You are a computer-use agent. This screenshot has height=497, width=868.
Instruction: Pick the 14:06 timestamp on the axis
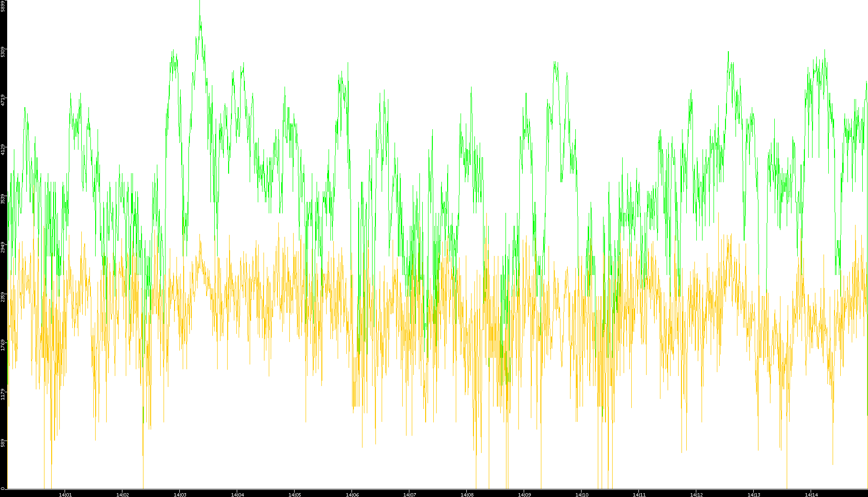coord(352,494)
